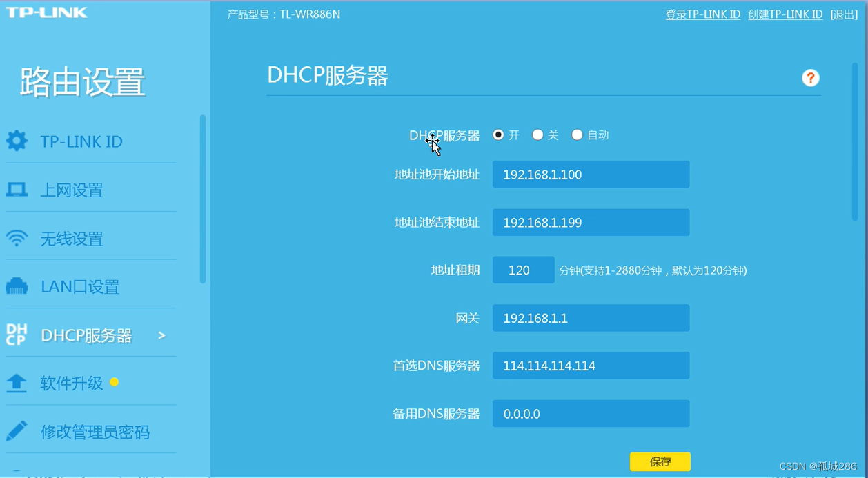Click the pencil icon for 修改管理员密码
Viewport: 868px width, 478px height.
tap(17, 432)
